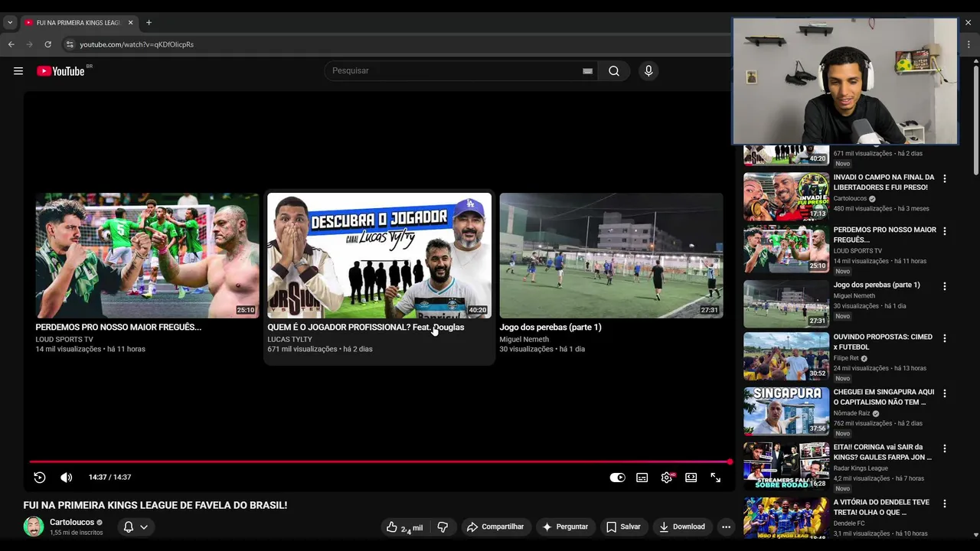The width and height of the screenshot is (980, 551).
Task: Open options menu for CHEGUEI EM SINGAPURA sidebar video
Action: click(x=945, y=393)
